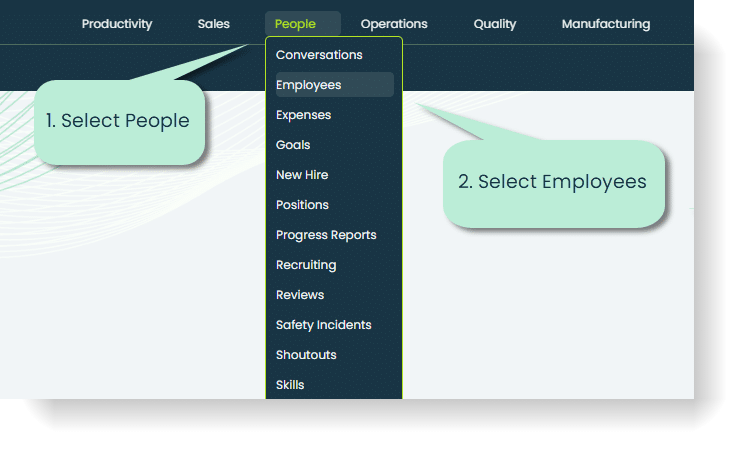Click the 'Select Employees' callout bubble
Screen dimensions: 749x454
553,183
